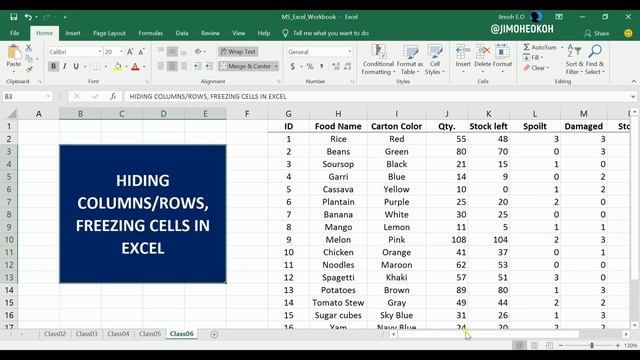This screenshot has width=640, height=360.
Task: Open the File tab
Action: tap(14, 33)
